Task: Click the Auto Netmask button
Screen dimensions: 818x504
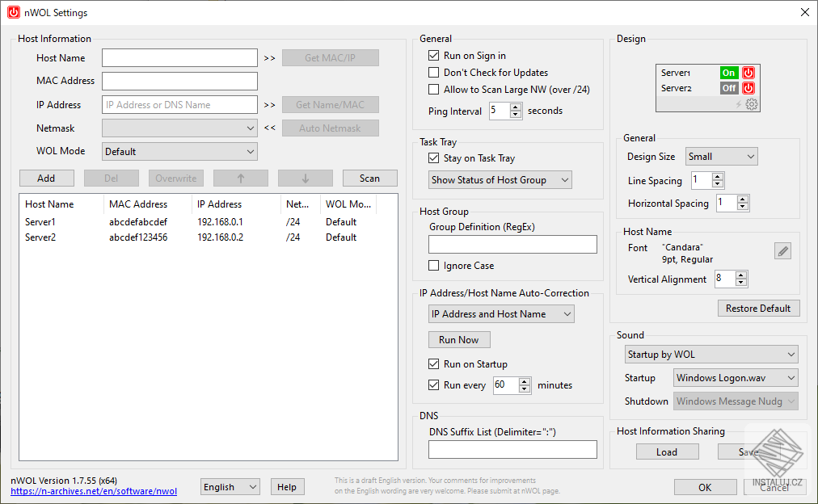Action: coord(331,128)
